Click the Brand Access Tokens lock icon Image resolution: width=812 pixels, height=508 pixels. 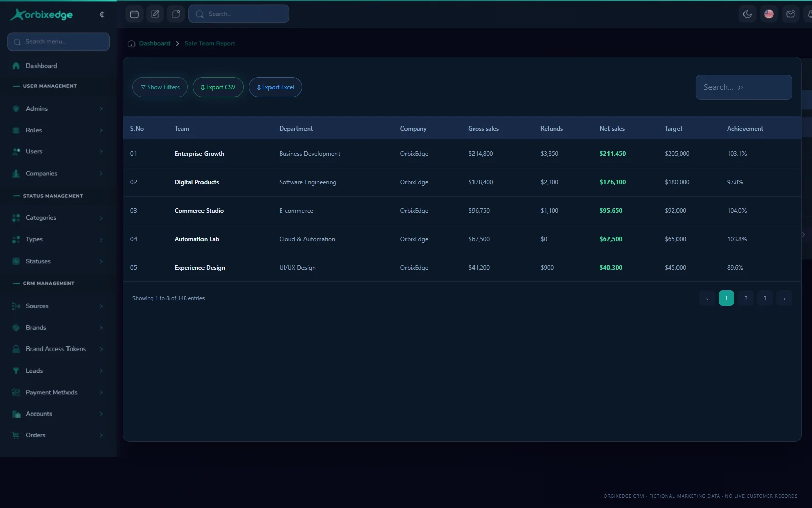click(16, 349)
